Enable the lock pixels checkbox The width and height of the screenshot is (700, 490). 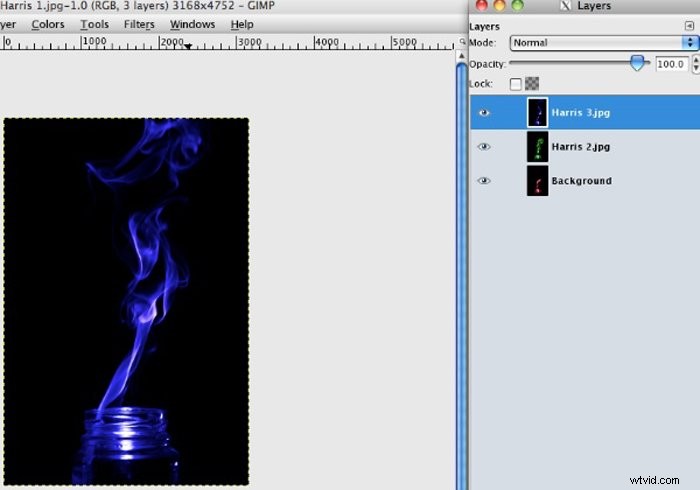click(515, 84)
